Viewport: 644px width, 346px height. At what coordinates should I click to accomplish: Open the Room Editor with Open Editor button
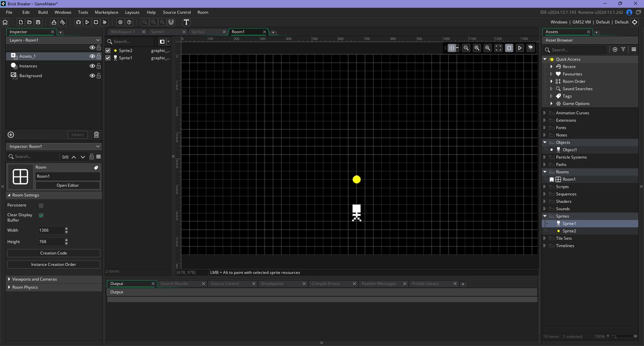(67, 185)
